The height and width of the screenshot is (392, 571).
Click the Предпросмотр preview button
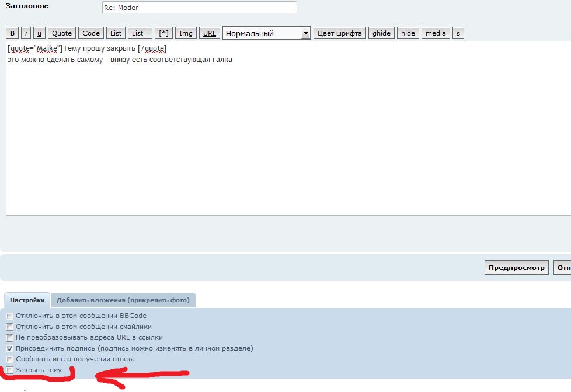pyautogui.click(x=517, y=268)
